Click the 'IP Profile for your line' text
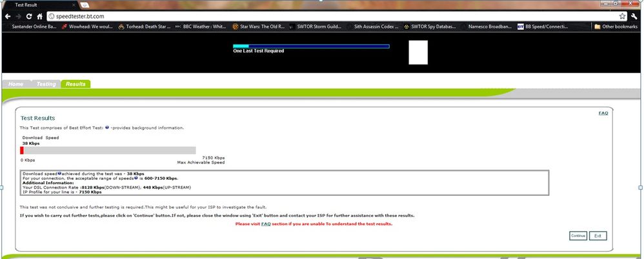 click(48, 192)
